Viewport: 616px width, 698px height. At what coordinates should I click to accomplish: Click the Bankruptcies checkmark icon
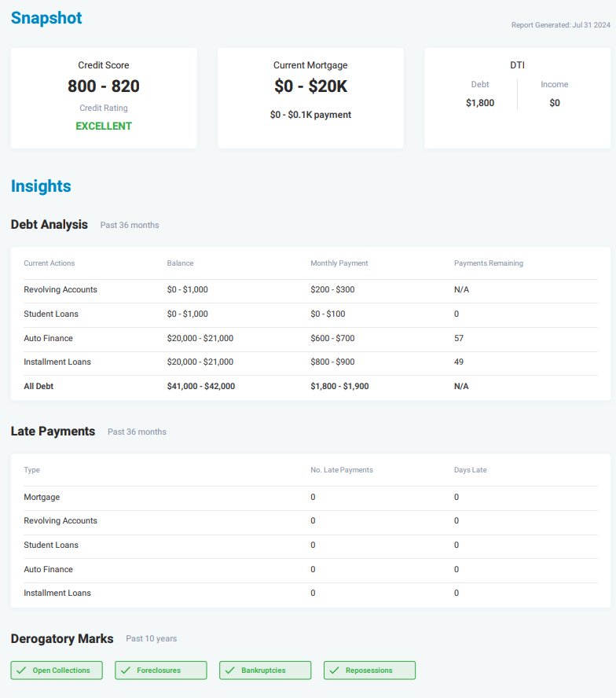[x=229, y=670]
